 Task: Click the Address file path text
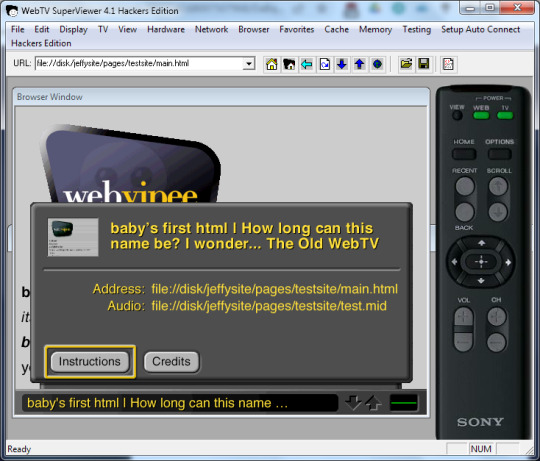tap(275, 289)
